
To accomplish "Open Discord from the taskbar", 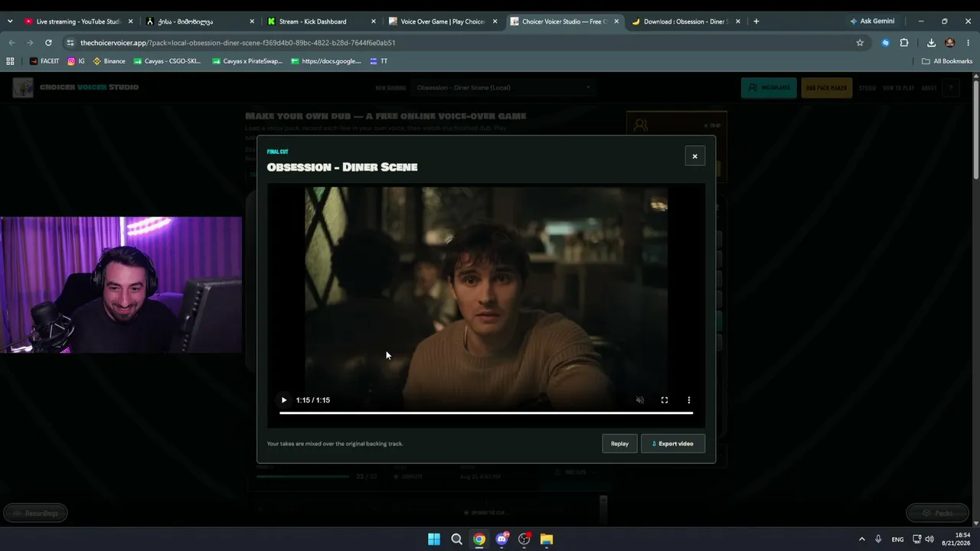I will 501,540.
